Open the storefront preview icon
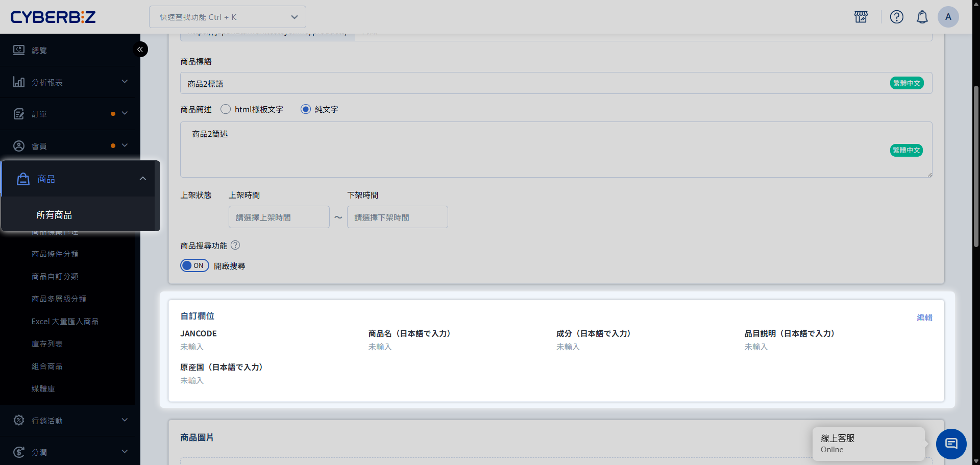 click(x=861, y=17)
